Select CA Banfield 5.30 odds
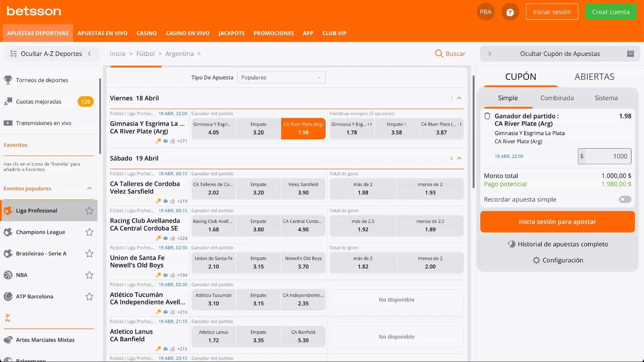644x362 pixels. pyautogui.click(x=303, y=337)
